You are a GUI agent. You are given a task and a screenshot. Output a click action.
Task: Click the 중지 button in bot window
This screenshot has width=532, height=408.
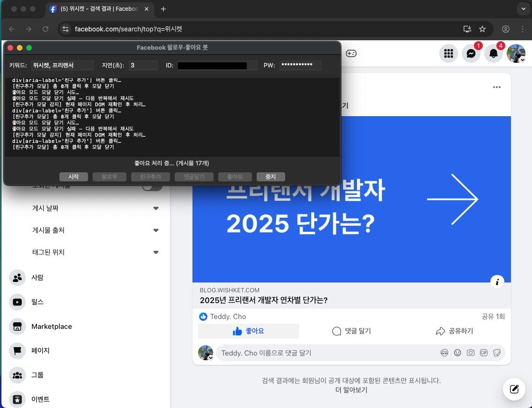pos(270,177)
